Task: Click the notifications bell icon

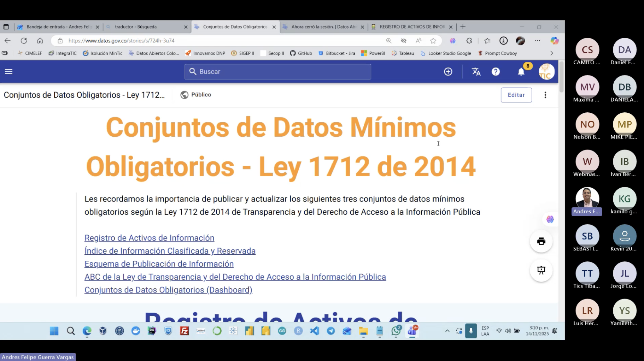Action: pos(521,72)
